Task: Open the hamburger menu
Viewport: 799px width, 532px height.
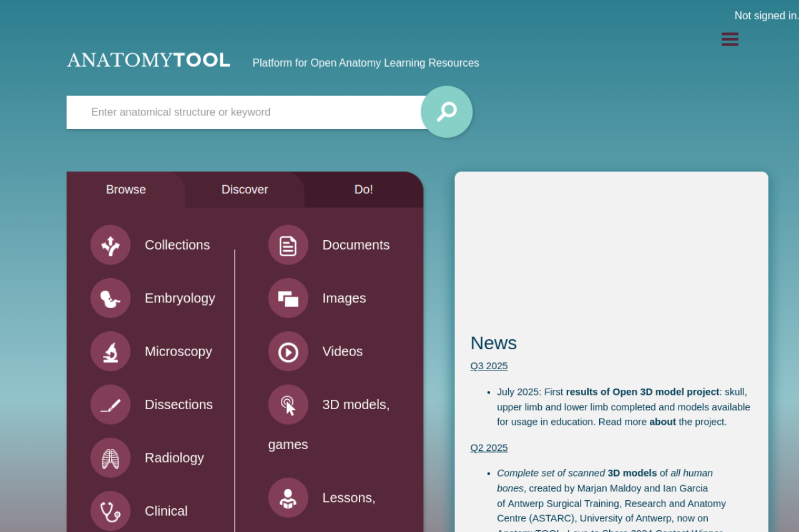Action: pyautogui.click(x=730, y=39)
